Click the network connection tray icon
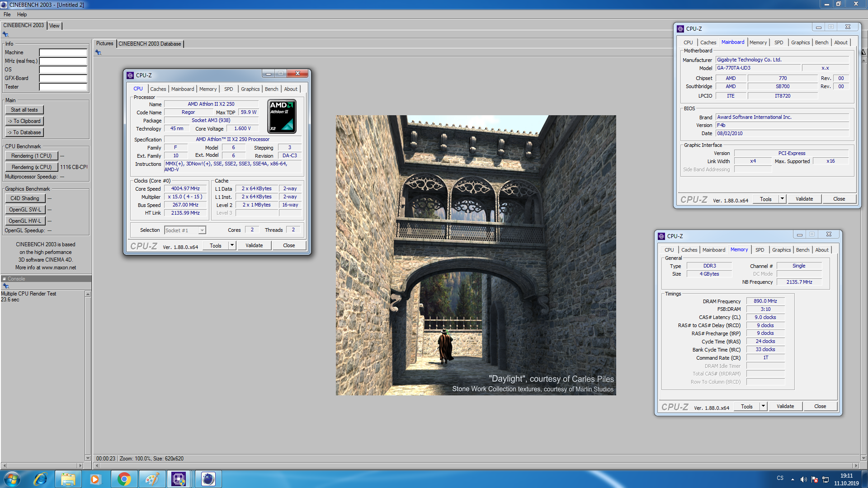The image size is (868, 488). coord(826,479)
